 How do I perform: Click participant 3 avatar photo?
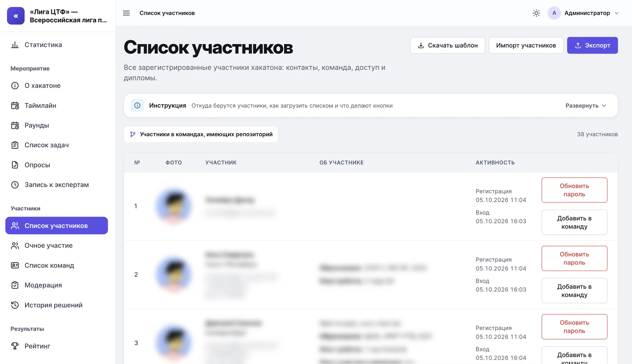(174, 343)
